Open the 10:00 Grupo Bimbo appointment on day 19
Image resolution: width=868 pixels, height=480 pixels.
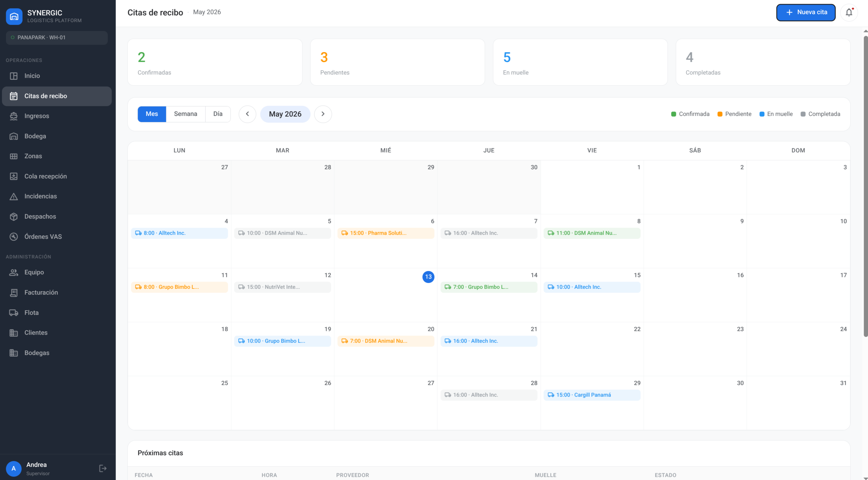pyautogui.click(x=282, y=341)
